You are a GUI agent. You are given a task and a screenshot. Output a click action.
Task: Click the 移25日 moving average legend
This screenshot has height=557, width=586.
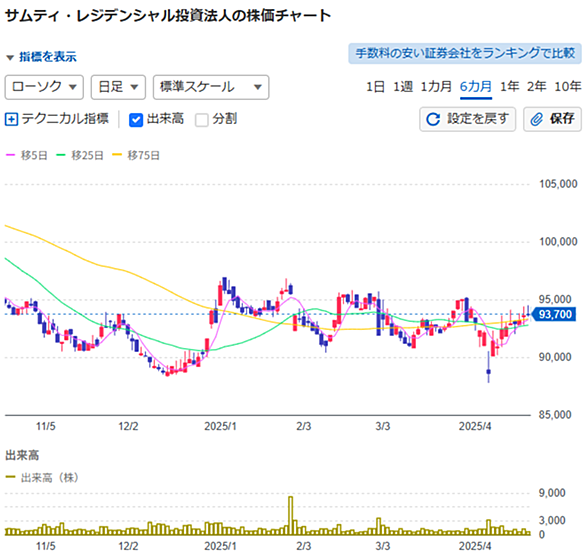pos(80,155)
